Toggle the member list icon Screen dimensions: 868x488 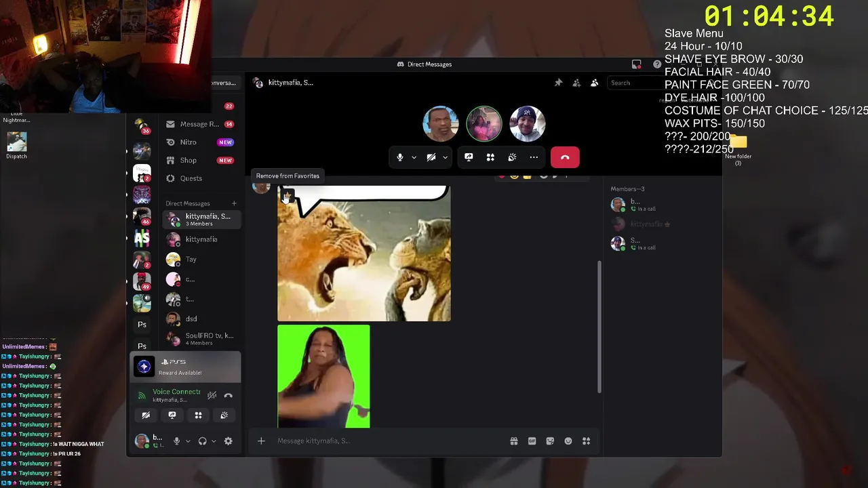click(595, 83)
